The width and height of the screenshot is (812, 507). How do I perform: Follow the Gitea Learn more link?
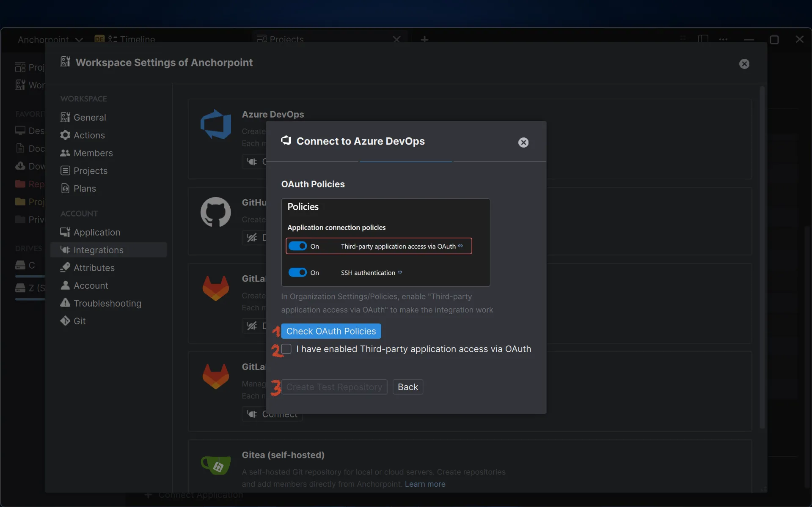click(425, 484)
